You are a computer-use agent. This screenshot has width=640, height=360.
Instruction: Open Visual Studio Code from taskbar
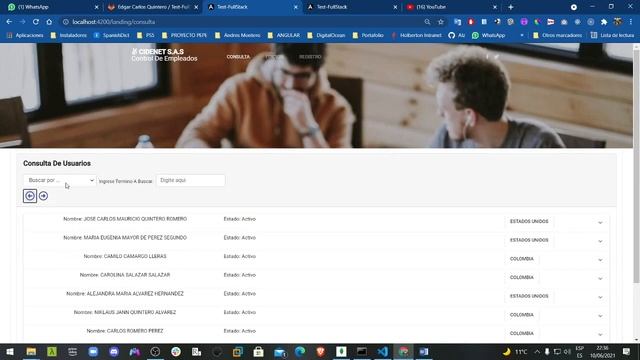(x=382, y=352)
